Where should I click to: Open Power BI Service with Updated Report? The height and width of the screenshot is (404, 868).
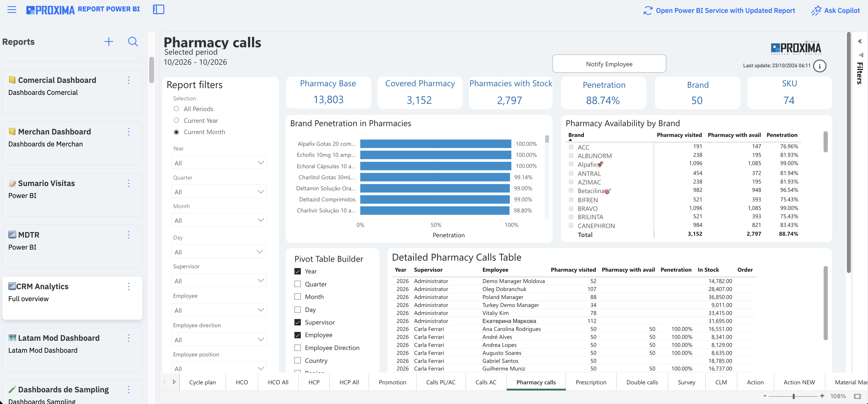coord(719,10)
